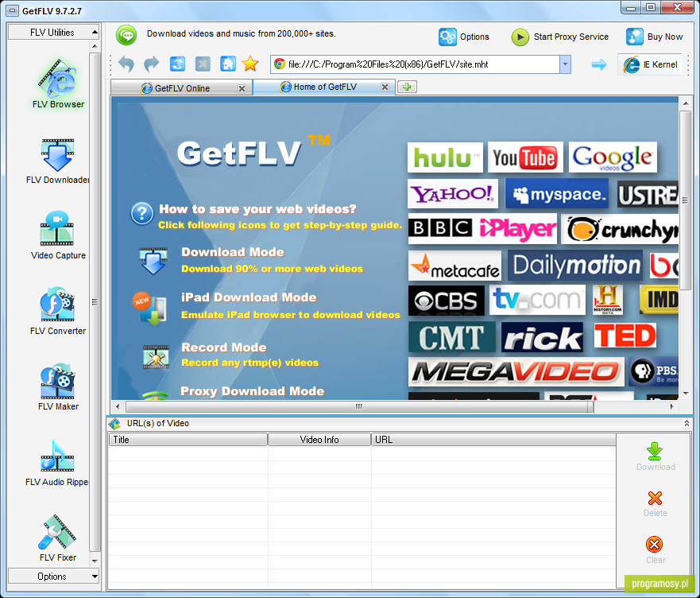
Task: Sort by Video Info column header
Action: pyautogui.click(x=319, y=439)
